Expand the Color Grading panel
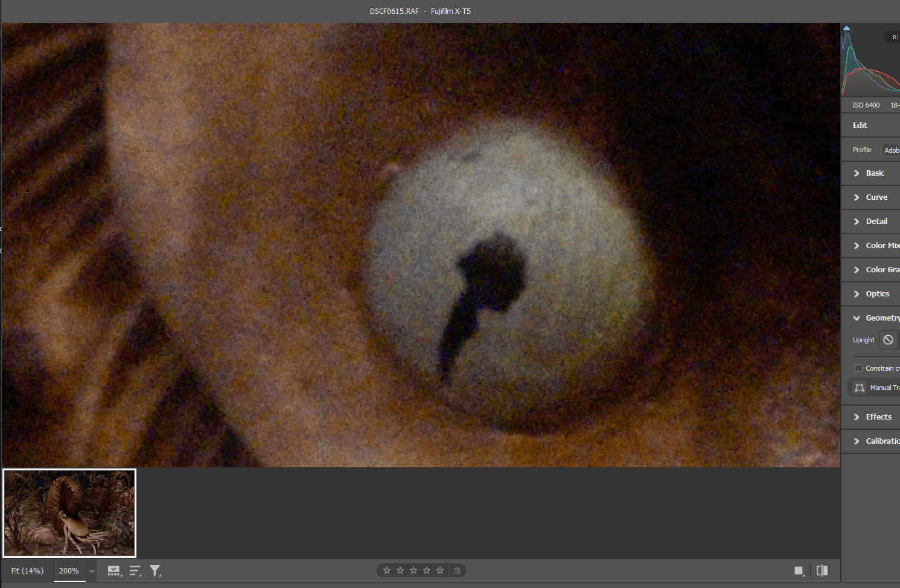The width and height of the screenshot is (900, 588). tap(870, 270)
